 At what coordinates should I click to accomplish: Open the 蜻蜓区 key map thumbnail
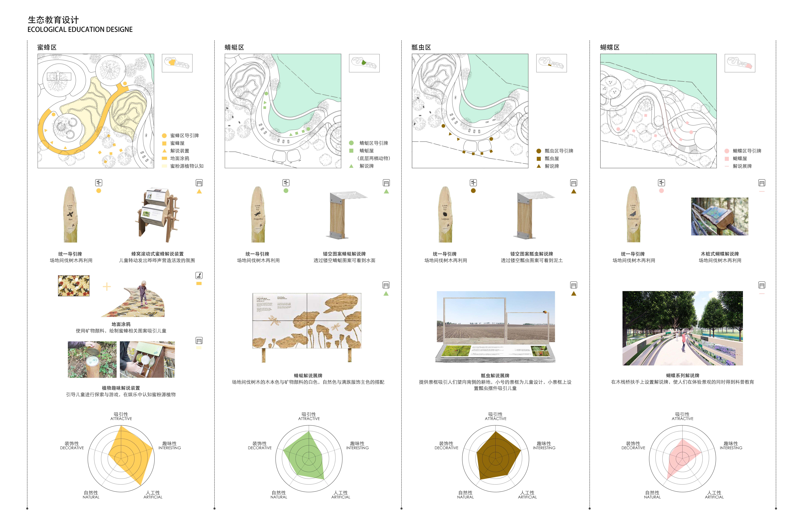pos(364,63)
